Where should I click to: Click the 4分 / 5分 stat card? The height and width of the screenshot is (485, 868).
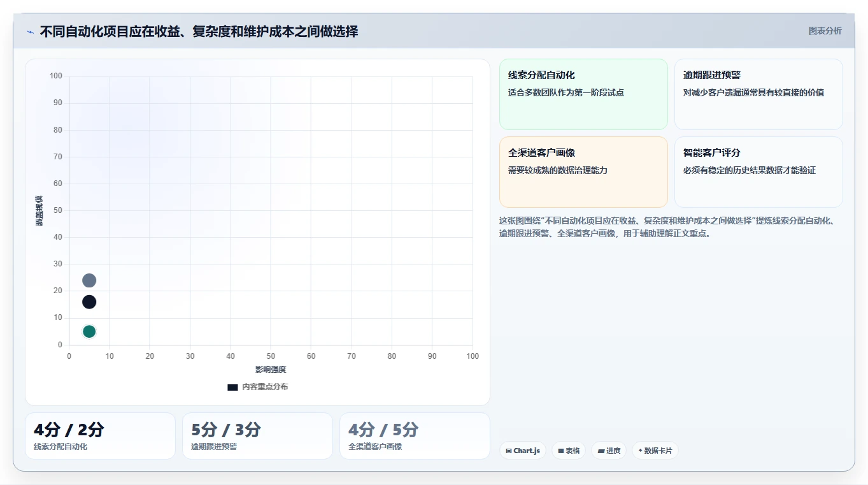pos(415,436)
